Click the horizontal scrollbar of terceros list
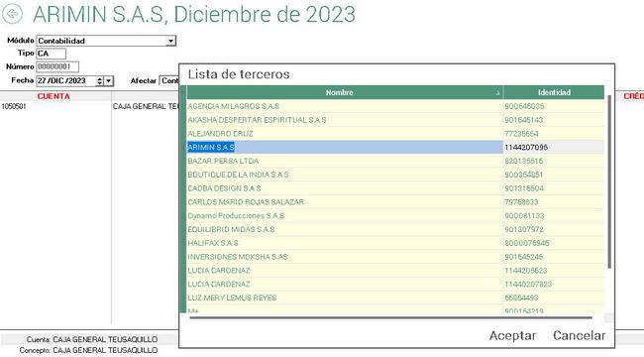Image resolution: width=644 pixels, height=357 pixels. pos(390,317)
